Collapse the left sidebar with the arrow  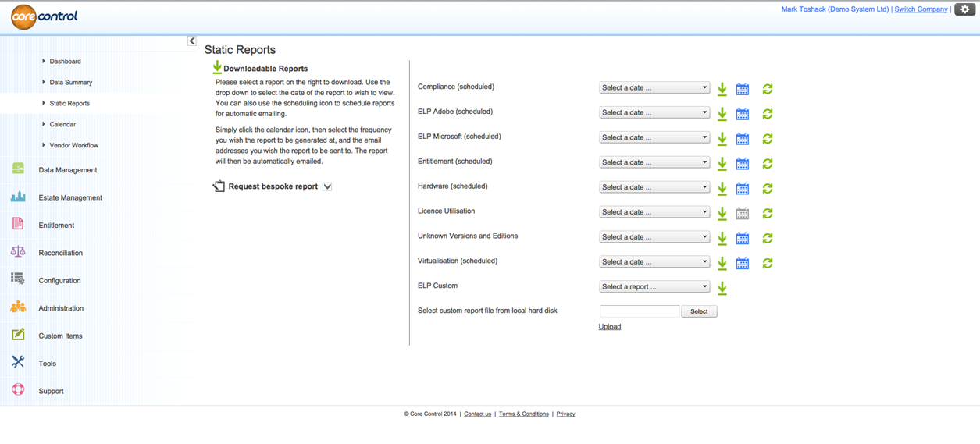[192, 41]
